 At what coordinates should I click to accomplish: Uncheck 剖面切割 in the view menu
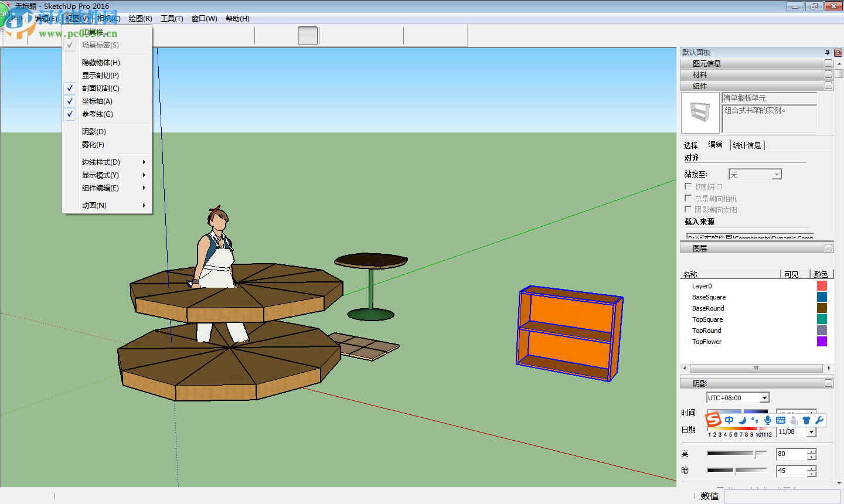[101, 88]
